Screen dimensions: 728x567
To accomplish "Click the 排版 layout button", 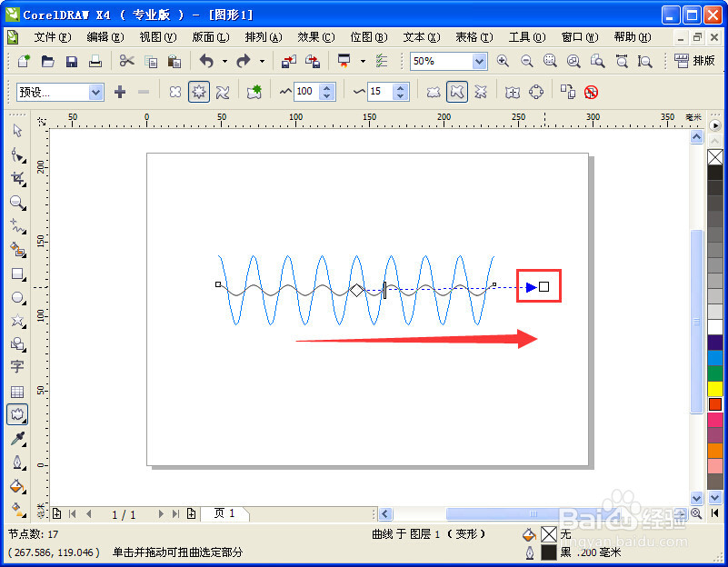I will (695, 61).
